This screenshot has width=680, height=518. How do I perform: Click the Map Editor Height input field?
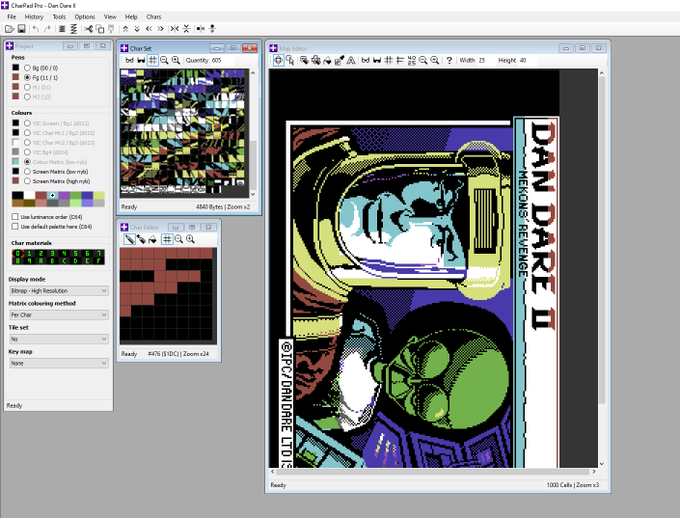[526, 60]
